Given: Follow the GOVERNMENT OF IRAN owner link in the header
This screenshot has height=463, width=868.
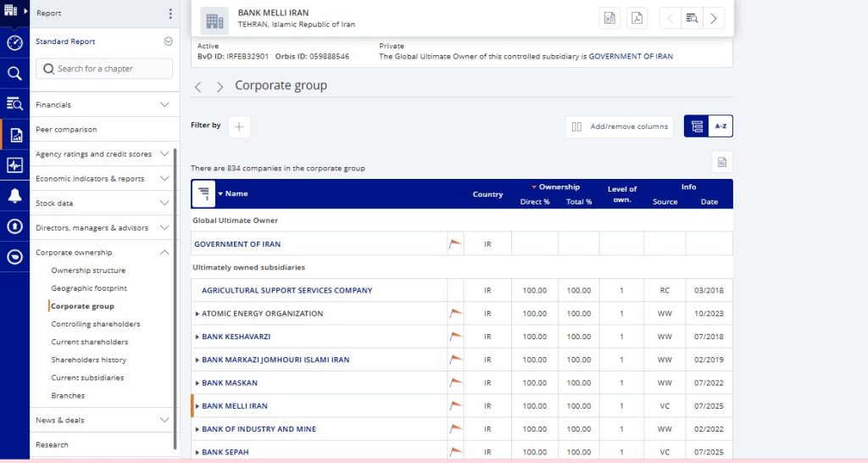Looking at the screenshot, I should [x=631, y=56].
